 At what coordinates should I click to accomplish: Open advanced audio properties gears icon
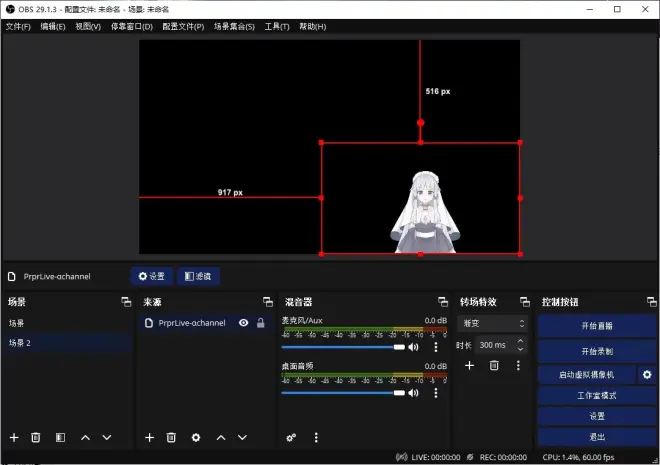291,438
